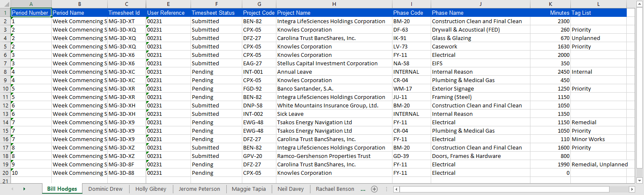644x195 pixels.
Task: Click the Drywall & Acoustical (FED) cell
Action: pyautogui.click(x=480, y=29)
